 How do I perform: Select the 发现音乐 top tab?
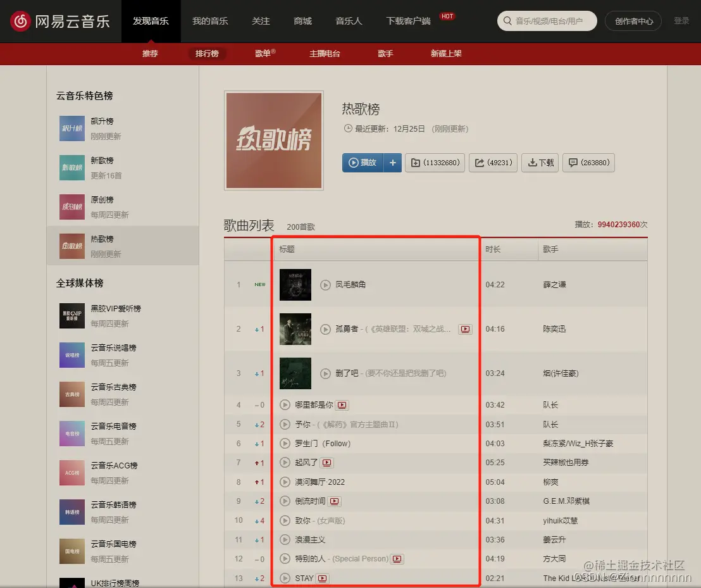(151, 21)
